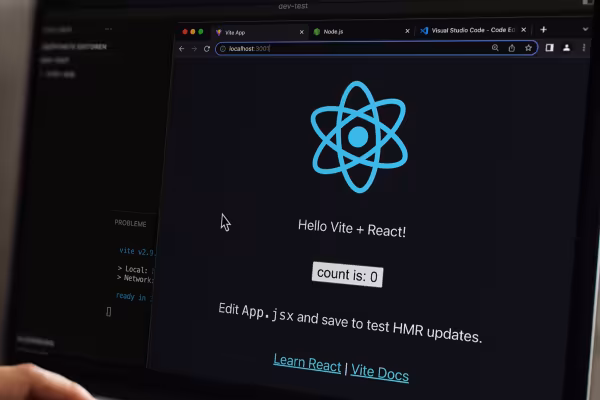Switch to the Node.js tab
This screenshot has width=600, height=400.
click(362, 32)
